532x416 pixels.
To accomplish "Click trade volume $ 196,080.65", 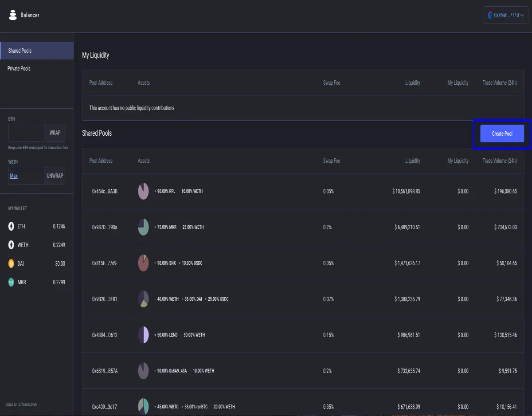I will pyautogui.click(x=505, y=191).
